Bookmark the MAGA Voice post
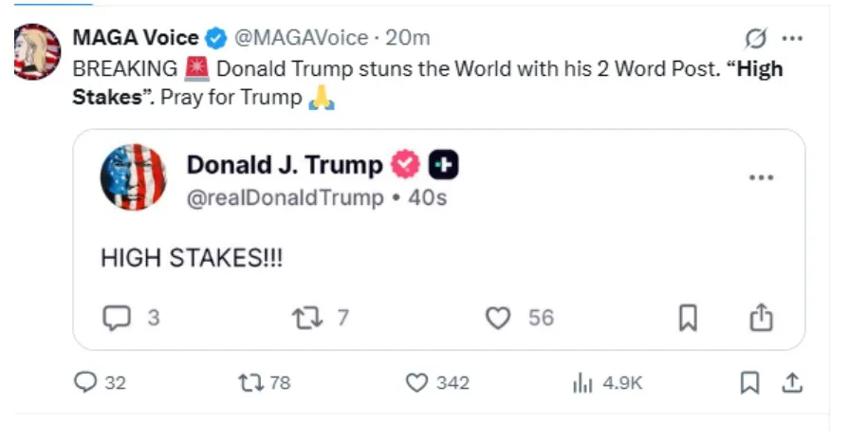Screen dimensions: 868x442 pyautogui.click(x=749, y=382)
